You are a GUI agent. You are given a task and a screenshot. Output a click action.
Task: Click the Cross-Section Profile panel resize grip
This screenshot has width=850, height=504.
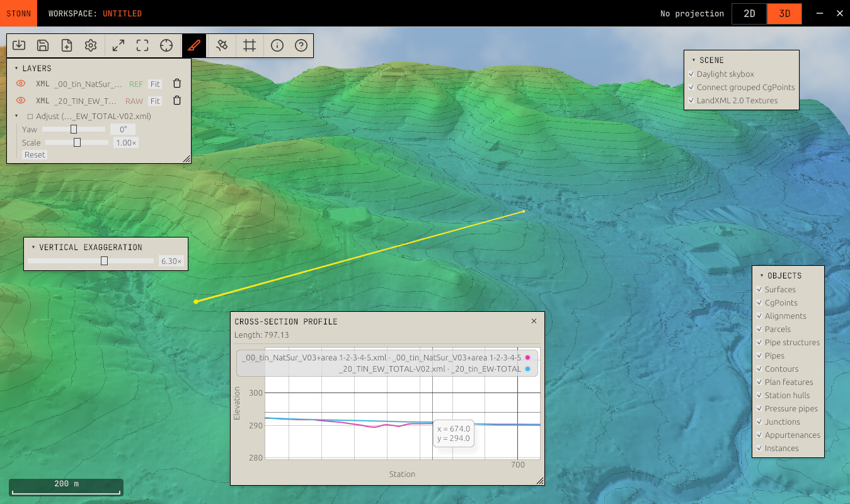click(x=540, y=481)
